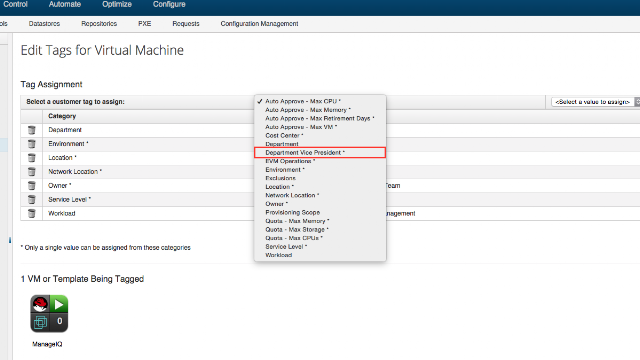Open the Control top menu
Screen dimensions: 640x360
click(x=15, y=4)
